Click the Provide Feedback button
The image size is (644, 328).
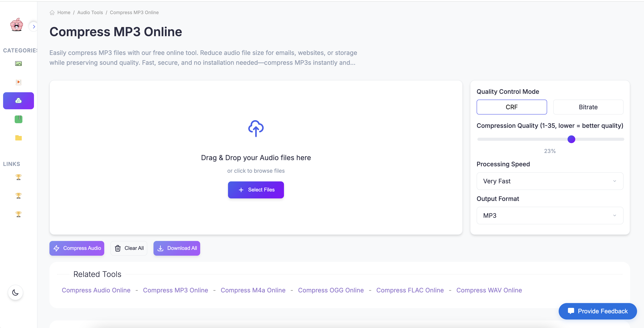[597, 311]
